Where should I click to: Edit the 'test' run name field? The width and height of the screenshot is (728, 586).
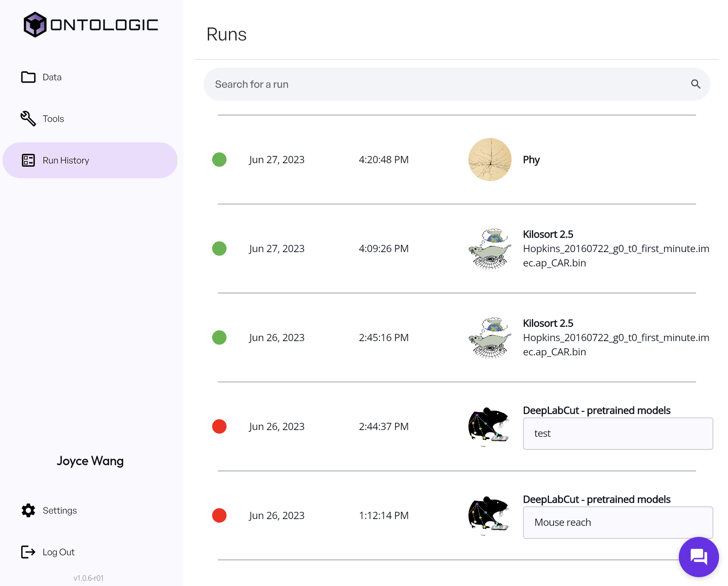coord(617,434)
